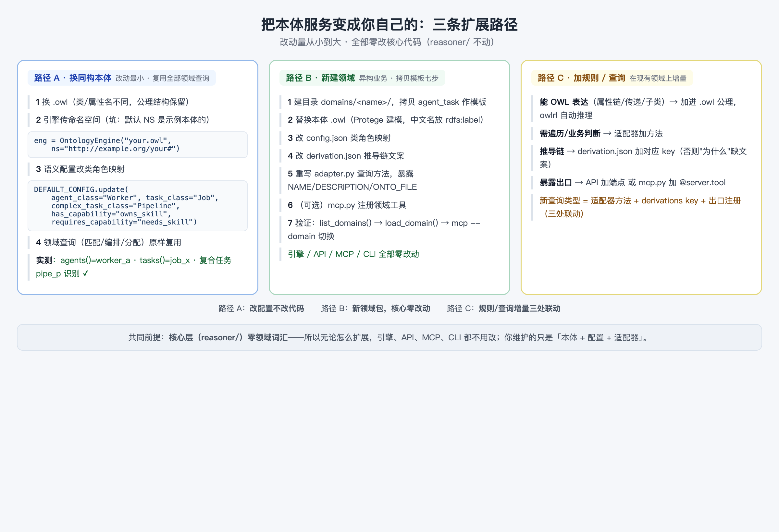Click step 1 换 .owl in path A
Screen dimensions: 779x532
click(138, 102)
